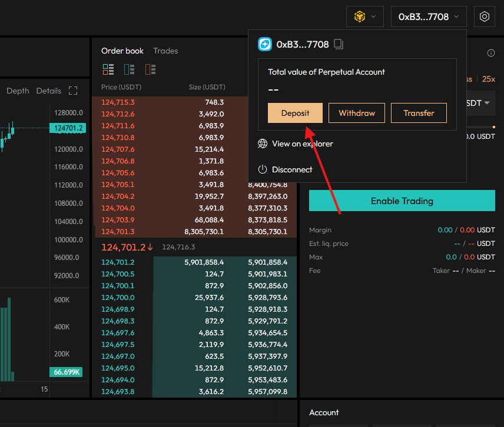Open the hexagon settings icon
This screenshot has width=504, height=427.
coord(485,16)
